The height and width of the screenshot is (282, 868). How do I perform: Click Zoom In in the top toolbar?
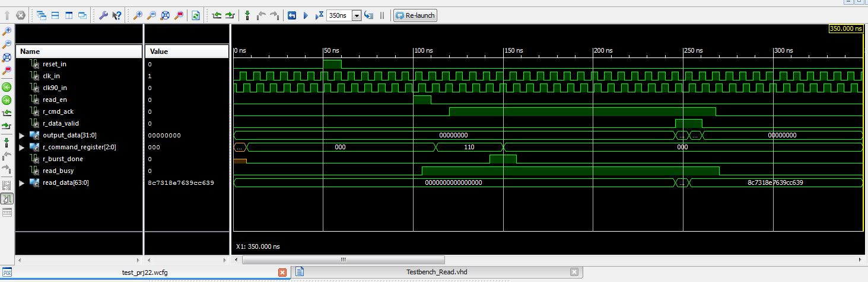[x=138, y=15]
